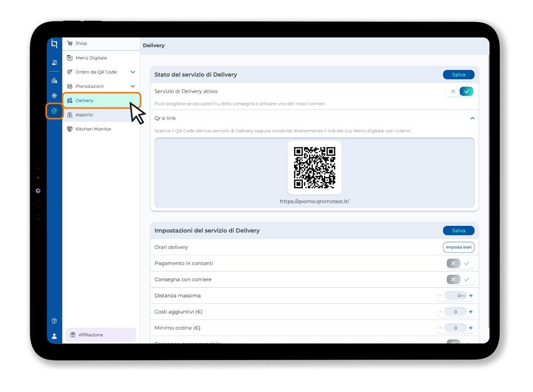Image resolution: width=533 pixels, height=392 pixels.
Task: Decrease Minimo ordine with the minus button
Action: (440, 328)
